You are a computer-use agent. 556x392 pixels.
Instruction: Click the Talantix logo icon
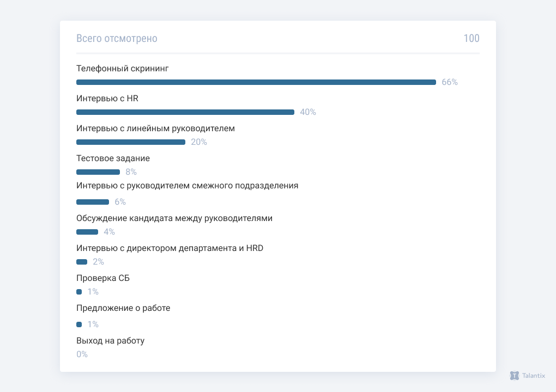pos(515,376)
